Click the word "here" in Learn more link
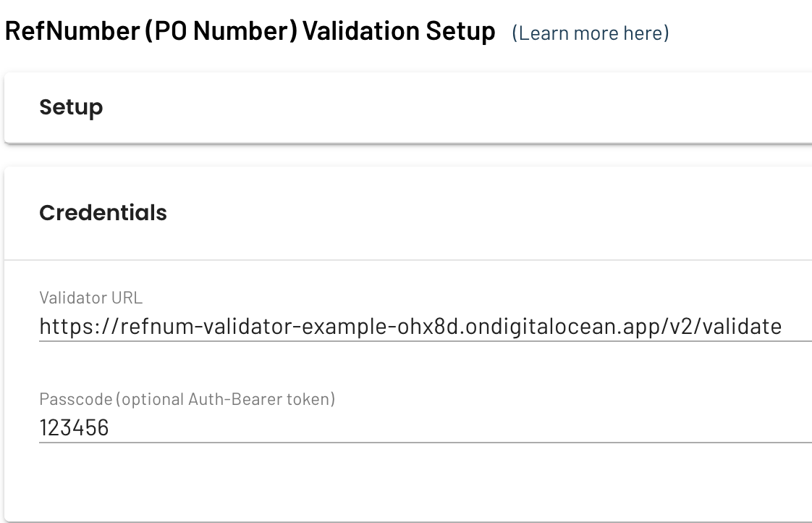Image resolution: width=812 pixels, height=523 pixels. click(646, 33)
